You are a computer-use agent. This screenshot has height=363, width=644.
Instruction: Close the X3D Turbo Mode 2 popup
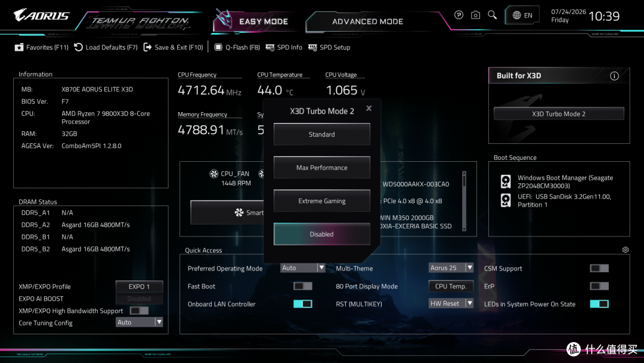tap(369, 108)
